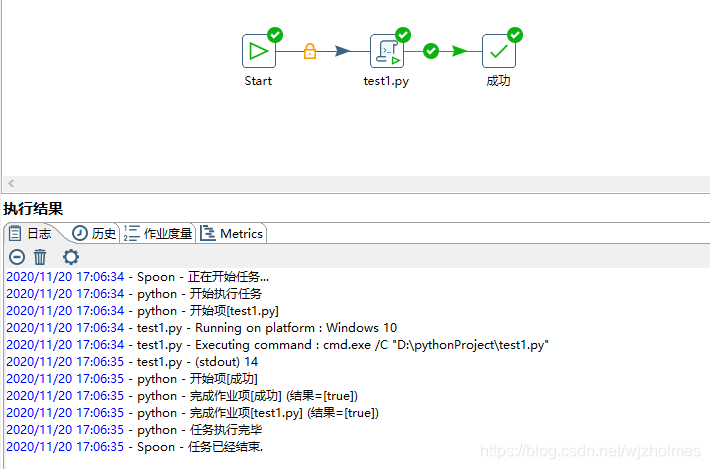Click the green checkmark badge on 成功
Viewport: 710px width, 469px height.
(515, 35)
